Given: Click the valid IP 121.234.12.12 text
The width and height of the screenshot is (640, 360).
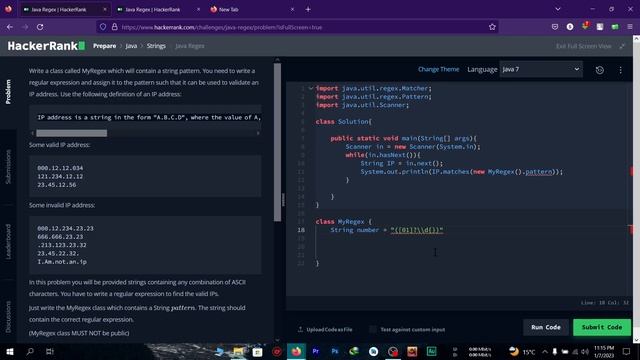Looking at the screenshot, I should (60, 176).
